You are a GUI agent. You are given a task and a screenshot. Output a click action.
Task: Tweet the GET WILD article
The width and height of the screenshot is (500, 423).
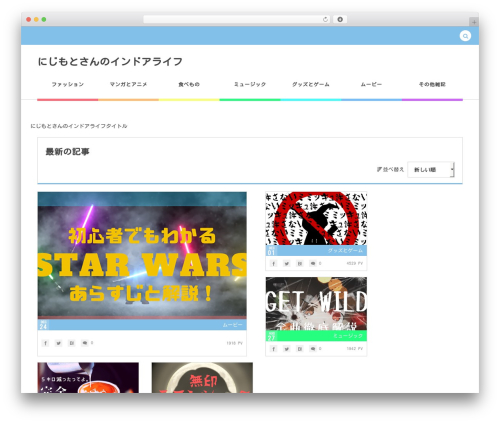(x=286, y=349)
